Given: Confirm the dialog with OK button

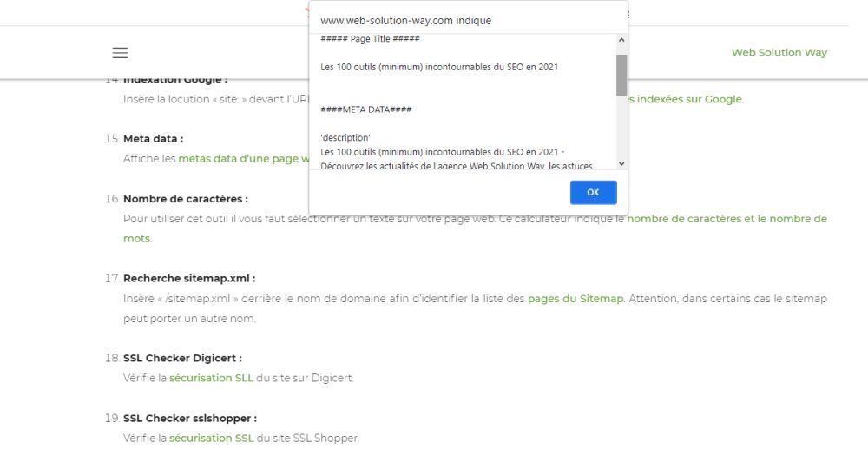Looking at the screenshot, I should pos(593,192).
